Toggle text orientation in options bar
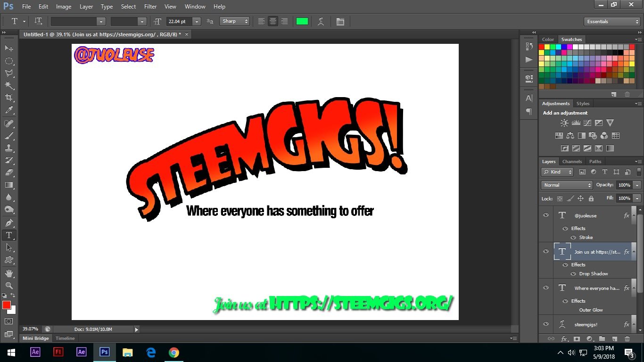 [39, 21]
